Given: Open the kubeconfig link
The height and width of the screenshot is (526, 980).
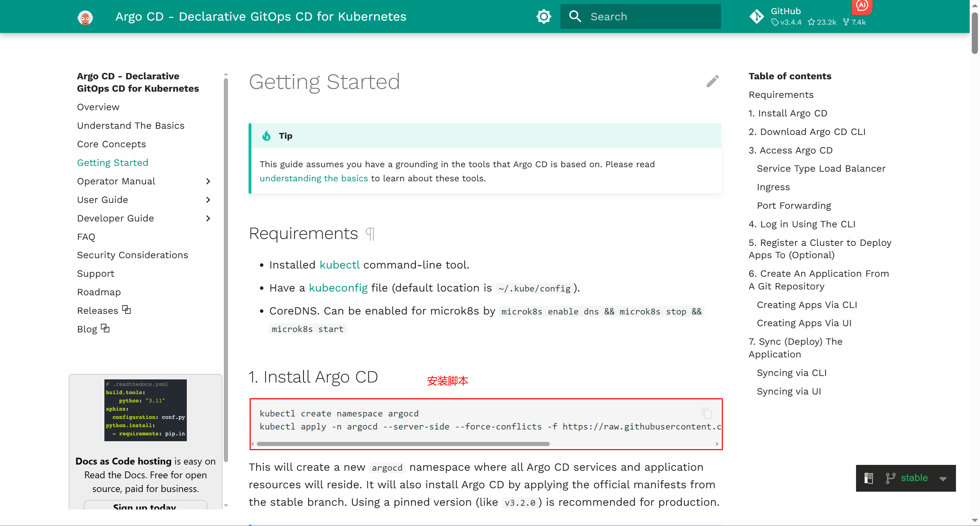Looking at the screenshot, I should (338, 288).
